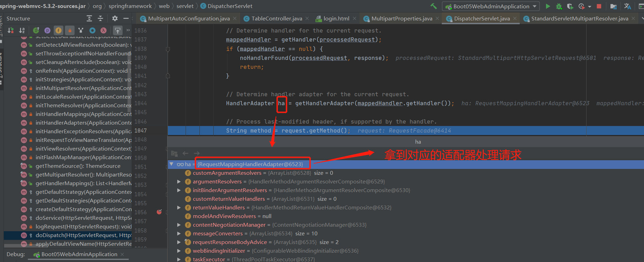This screenshot has width=644, height=262.
Task: Open the profiler options dropdown arrow
Action: [589, 7]
